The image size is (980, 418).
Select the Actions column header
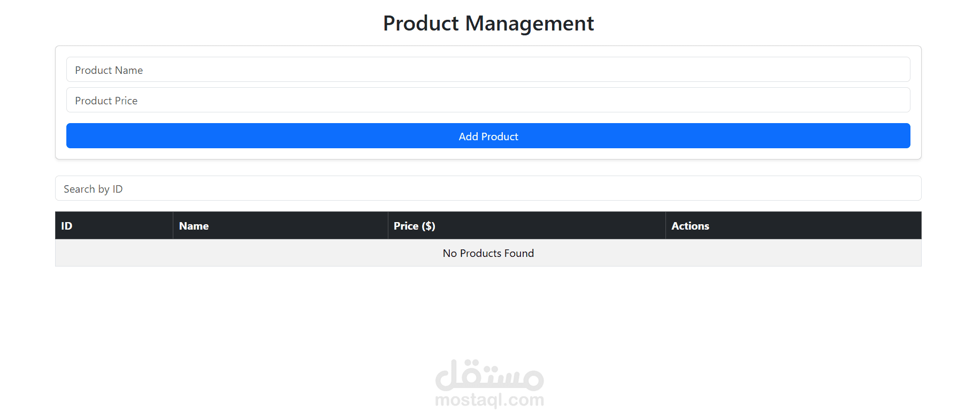tap(690, 226)
